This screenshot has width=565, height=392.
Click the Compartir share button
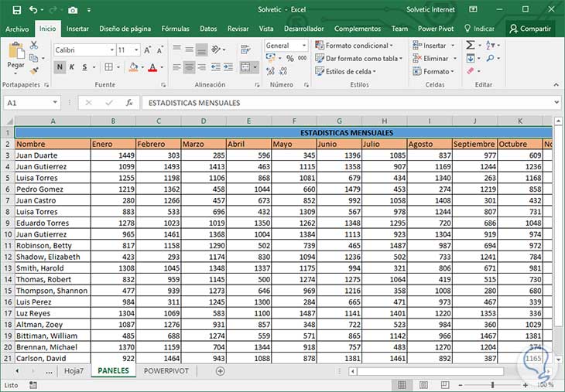[x=530, y=29]
